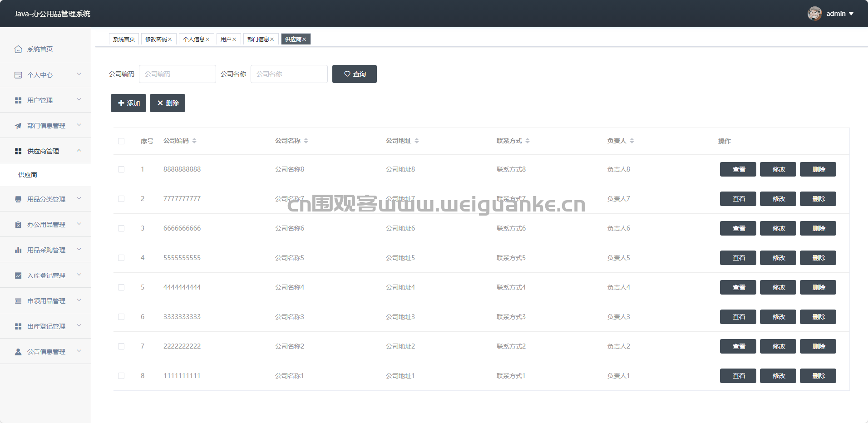Click the person icon for 公告信息管理
868x423 pixels.
(18, 352)
